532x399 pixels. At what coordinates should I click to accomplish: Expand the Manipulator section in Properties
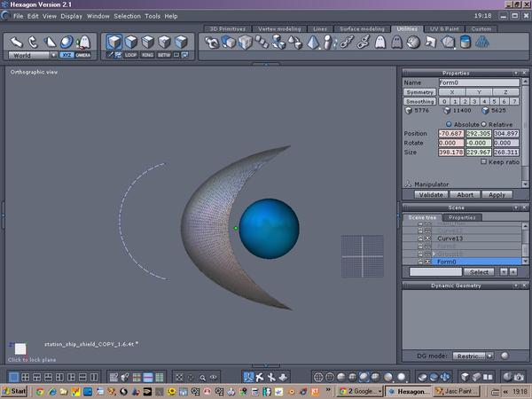pyautogui.click(x=408, y=184)
